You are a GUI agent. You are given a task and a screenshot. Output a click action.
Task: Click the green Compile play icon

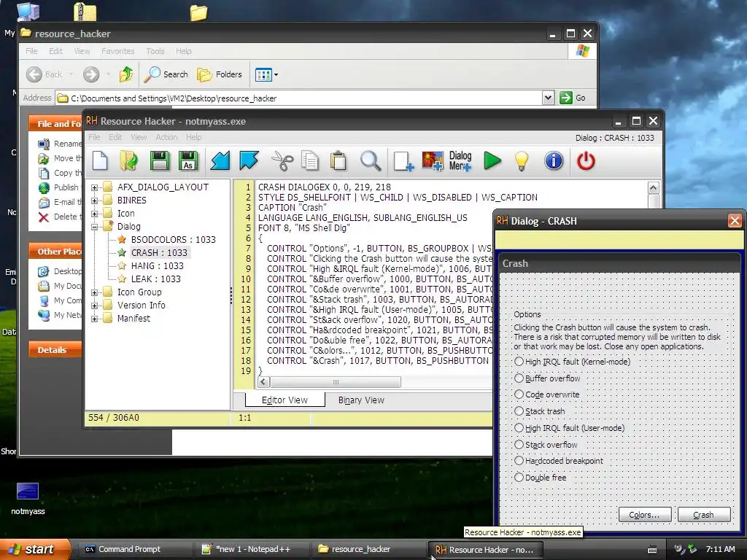[x=492, y=160]
